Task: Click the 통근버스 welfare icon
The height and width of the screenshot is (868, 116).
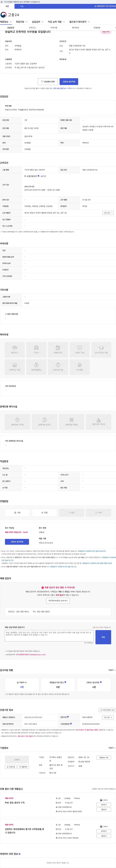Action: 15,350
